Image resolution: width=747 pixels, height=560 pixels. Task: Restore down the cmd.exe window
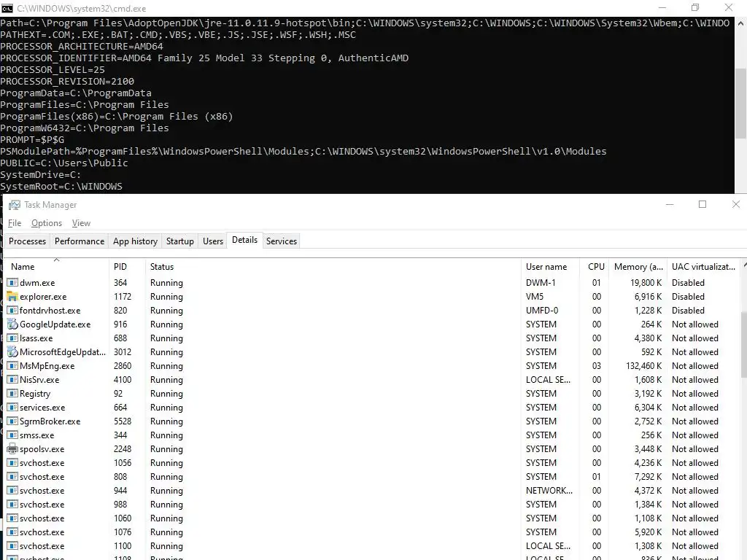pos(695,7)
